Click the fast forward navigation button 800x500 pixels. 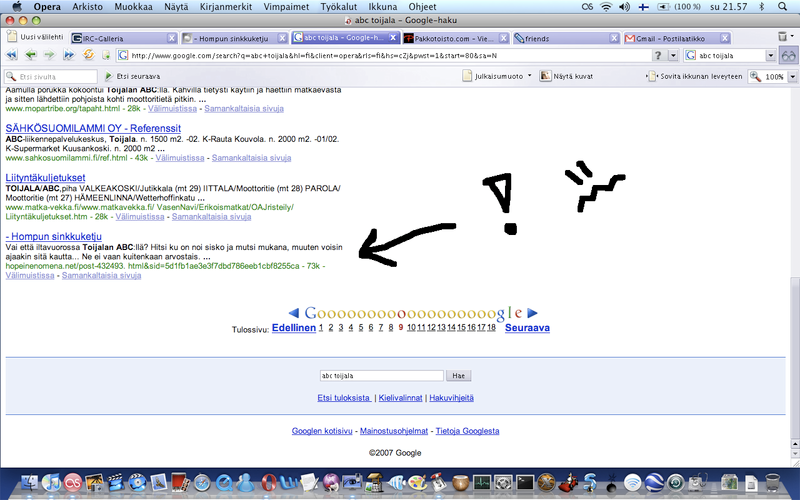69,55
